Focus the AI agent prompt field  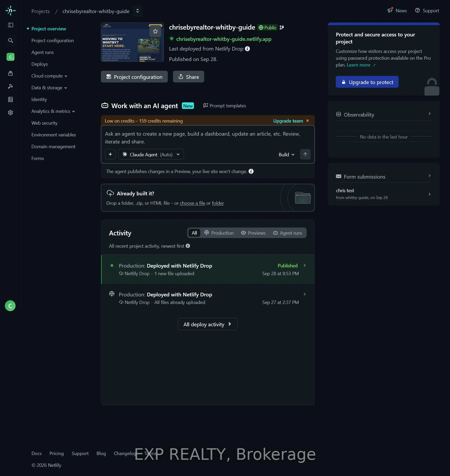[x=208, y=138]
